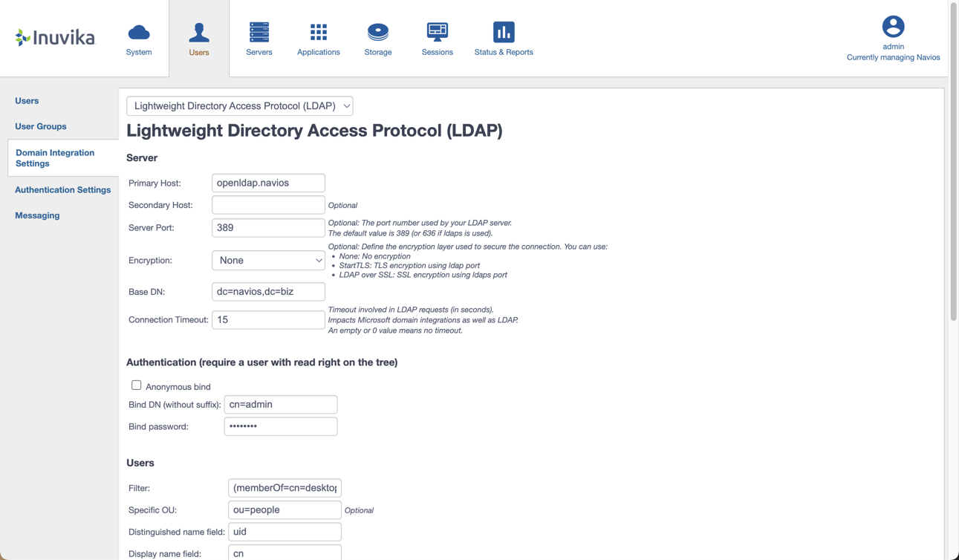Click the 'Bind password:' label
This screenshot has width=959, height=560.
pyautogui.click(x=158, y=427)
